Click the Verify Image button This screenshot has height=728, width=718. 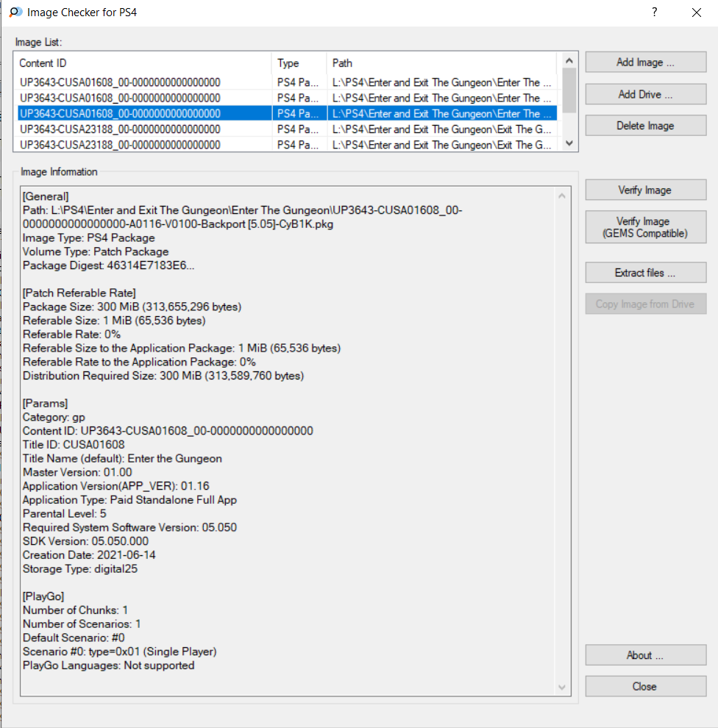pos(645,190)
